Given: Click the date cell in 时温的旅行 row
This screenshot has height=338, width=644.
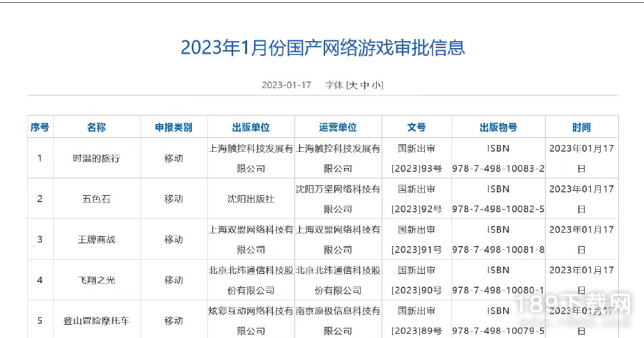Looking at the screenshot, I should click(582, 158).
